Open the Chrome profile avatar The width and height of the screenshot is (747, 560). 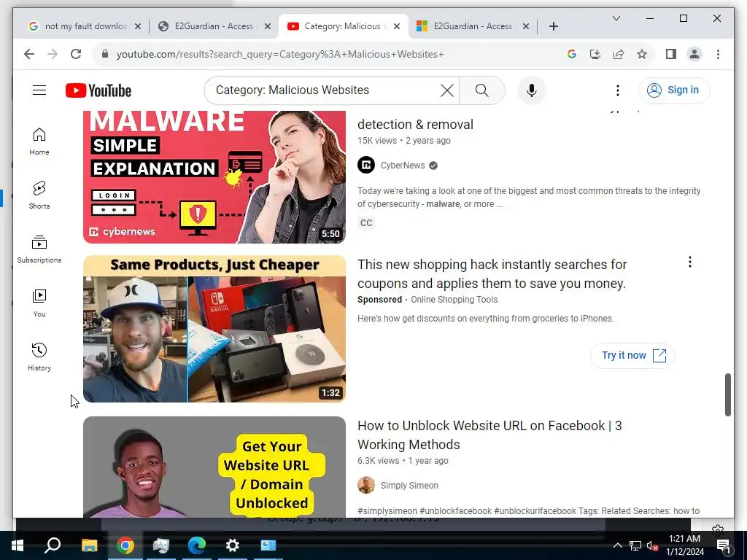[x=694, y=54]
